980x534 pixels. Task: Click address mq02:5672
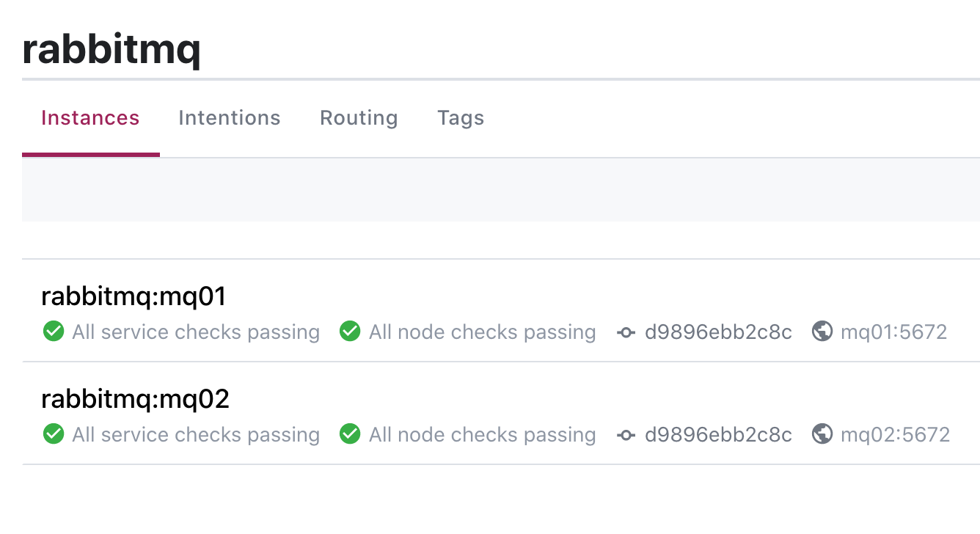895,435
